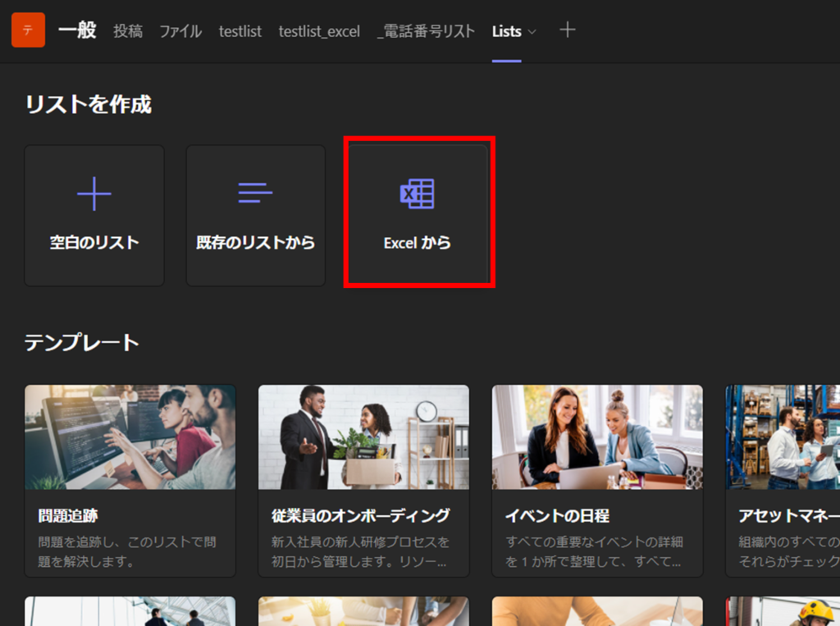This screenshot has width=840, height=626.
Task: Open the 投稿 tab
Action: 128,31
